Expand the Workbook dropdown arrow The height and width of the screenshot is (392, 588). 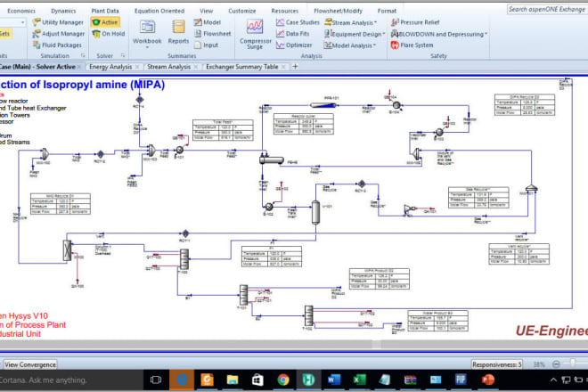(147, 47)
